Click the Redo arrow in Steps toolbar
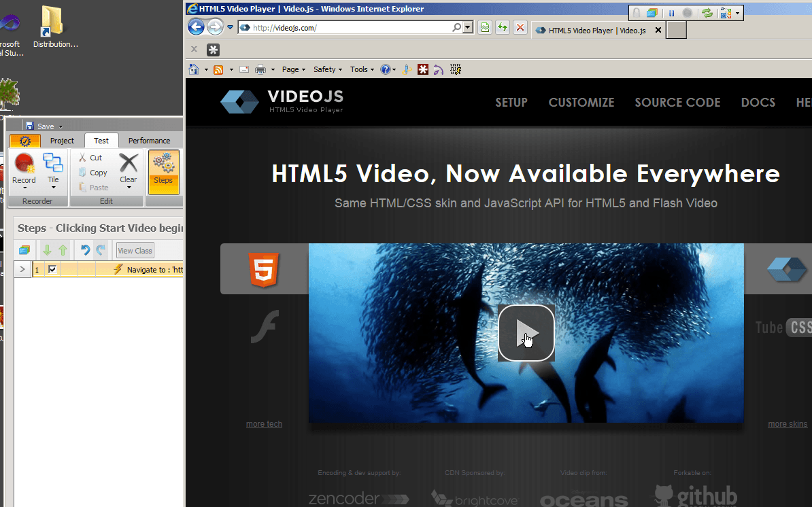The height and width of the screenshot is (507, 812). tap(101, 250)
